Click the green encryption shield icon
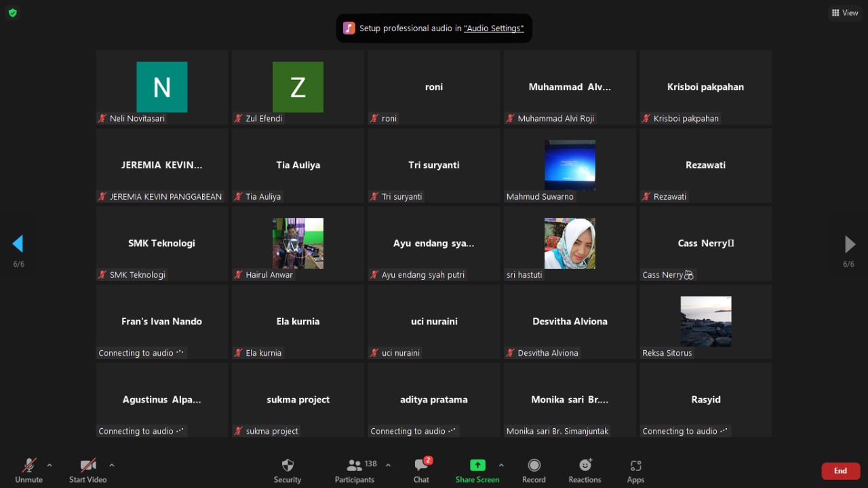 pyautogui.click(x=12, y=13)
